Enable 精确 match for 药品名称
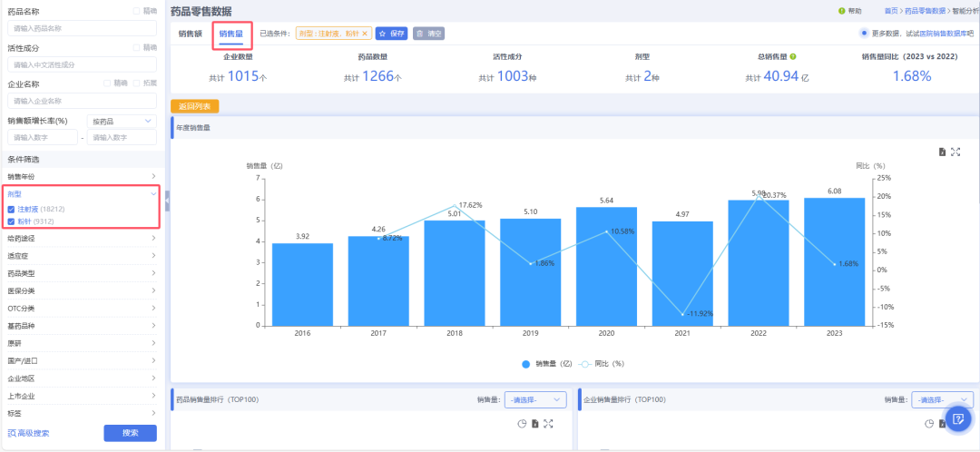 coord(137,11)
